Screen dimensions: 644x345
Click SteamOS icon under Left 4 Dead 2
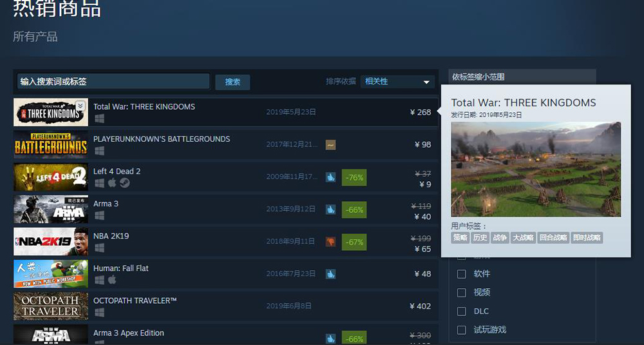(x=125, y=183)
